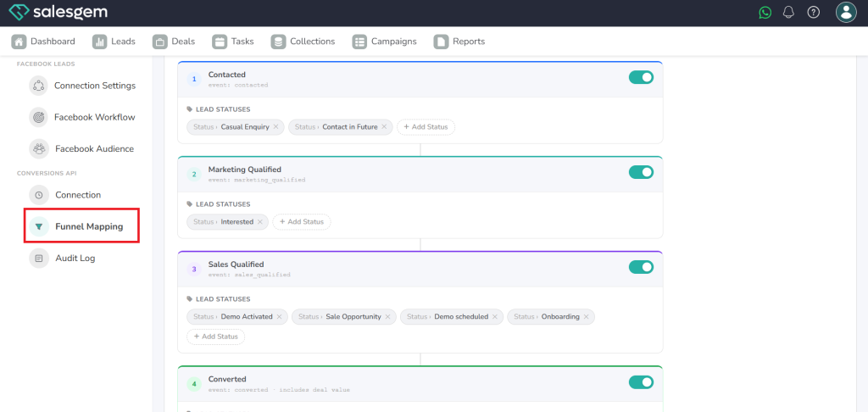This screenshot has height=412, width=868.
Task: Click the Funnel Mapping funnel icon
Action: pos(39,226)
